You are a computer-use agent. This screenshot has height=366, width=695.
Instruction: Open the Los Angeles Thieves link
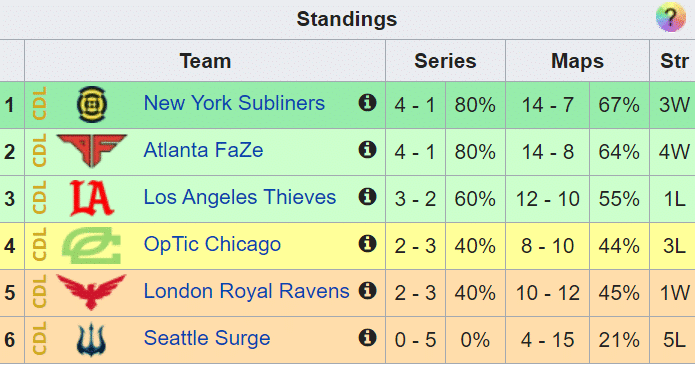(x=240, y=197)
